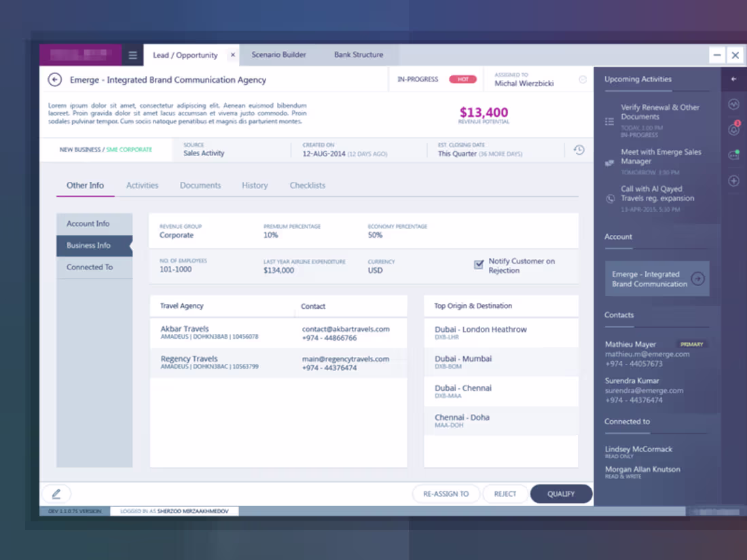The height and width of the screenshot is (560, 747).
Task: Open the Documents tab
Action: (x=200, y=185)
